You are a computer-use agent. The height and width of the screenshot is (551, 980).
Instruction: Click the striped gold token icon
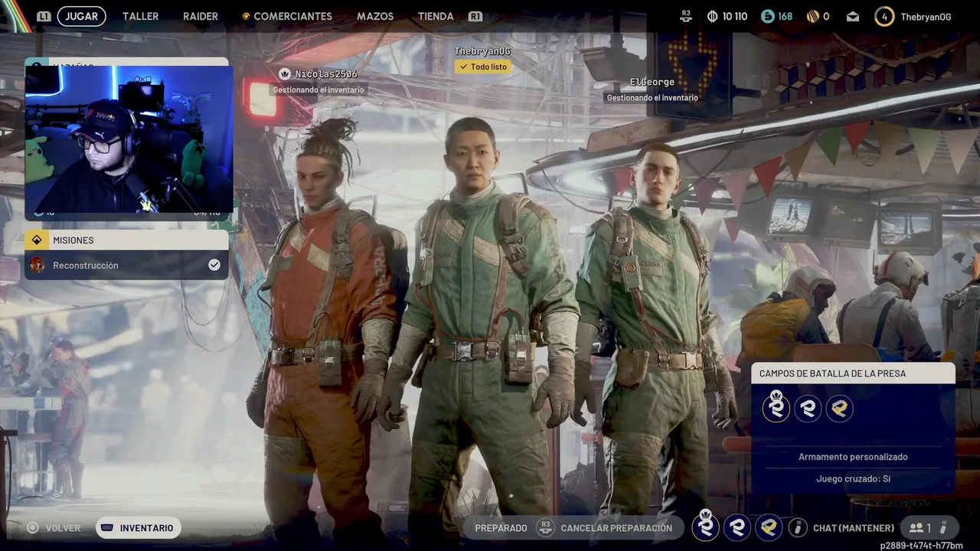[812, 16]
